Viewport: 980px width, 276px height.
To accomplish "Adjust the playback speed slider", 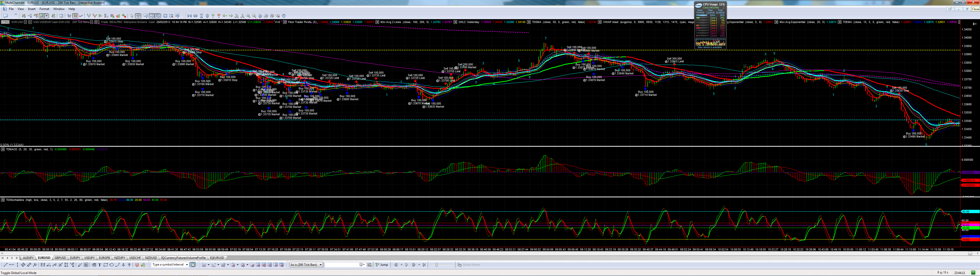I will pos(436,264).
